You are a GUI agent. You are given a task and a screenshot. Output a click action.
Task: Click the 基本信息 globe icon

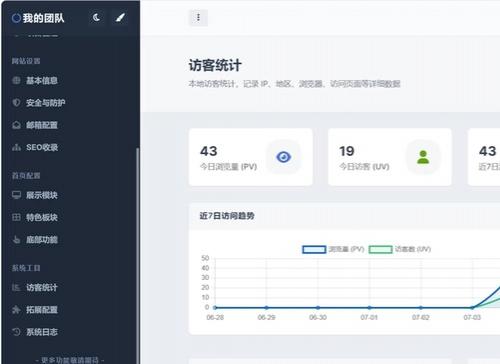16,80
